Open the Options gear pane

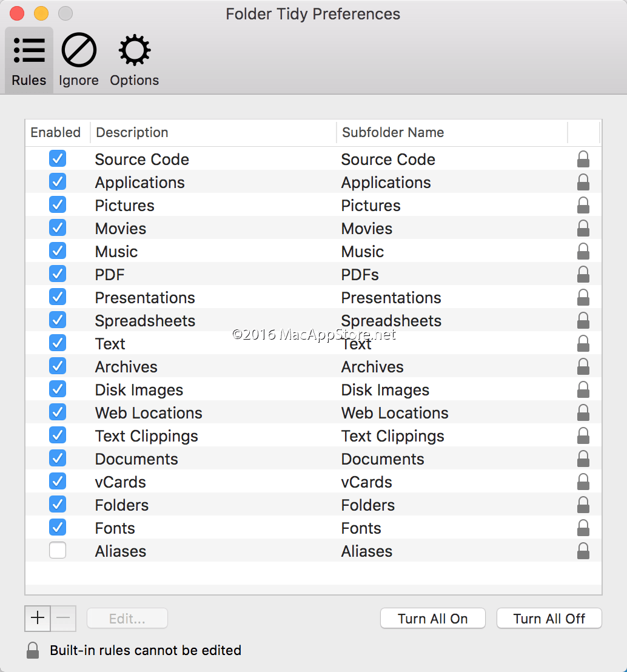[x=134, y=61]
